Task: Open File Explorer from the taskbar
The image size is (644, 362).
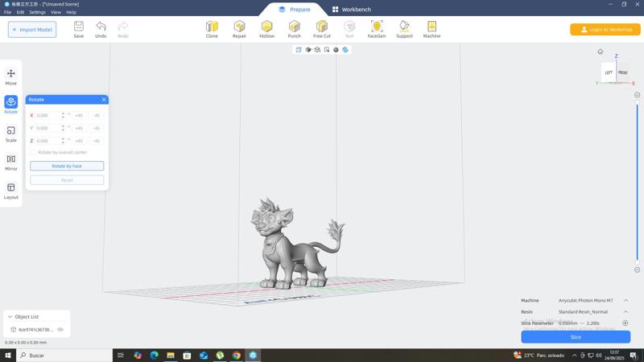Action: [171, 356]
